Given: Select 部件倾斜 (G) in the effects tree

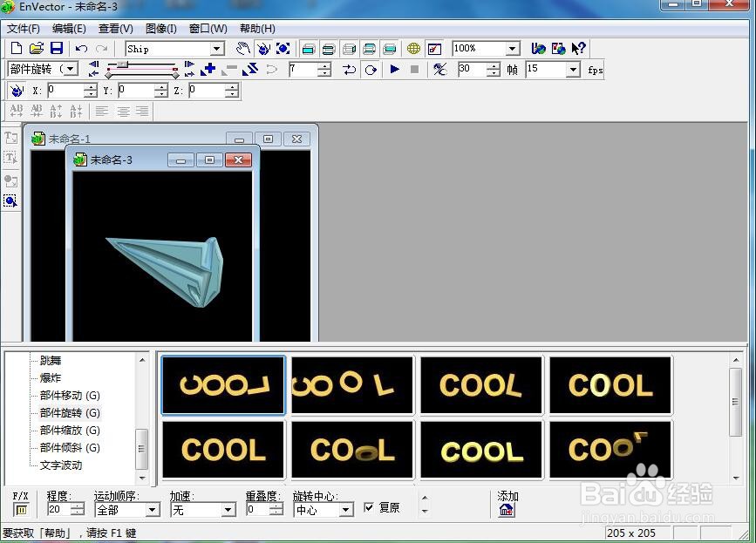Looking at the screenshot, I should point(70,448).
